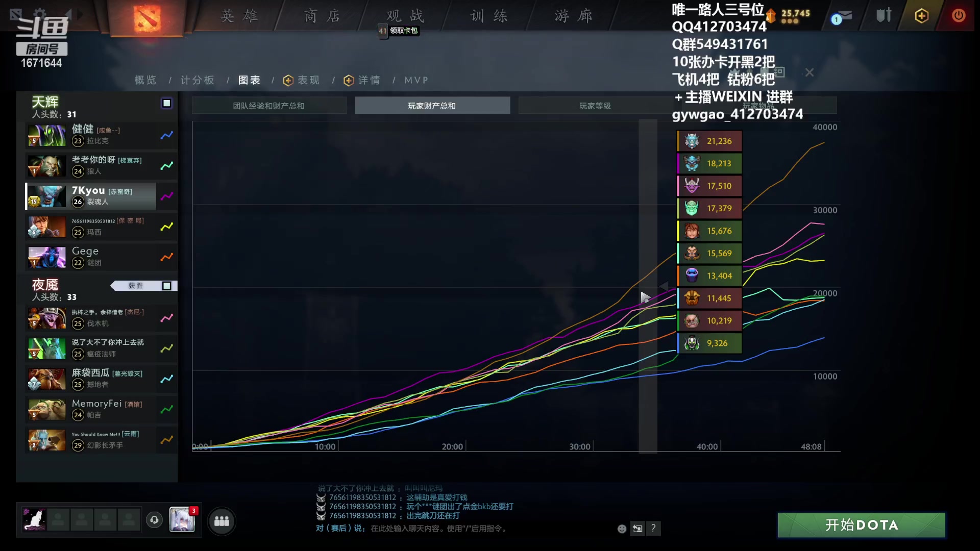
Task: Click the 21,236 net worth tooltip entry
Action: point(709,141)
